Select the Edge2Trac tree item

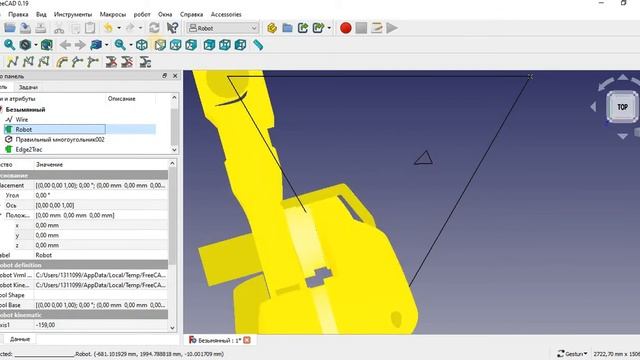pos(29,149)
